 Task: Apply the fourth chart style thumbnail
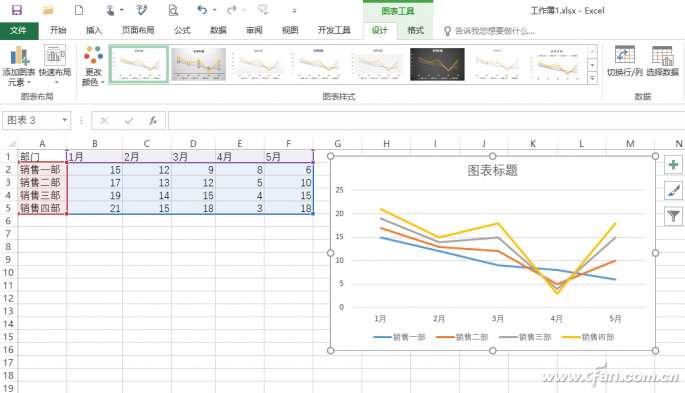[318, 64]
